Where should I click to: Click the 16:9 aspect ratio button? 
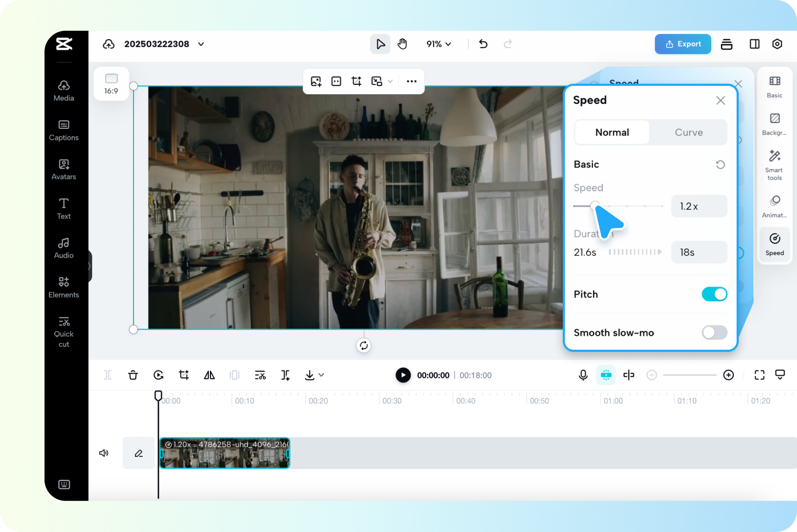111,84
